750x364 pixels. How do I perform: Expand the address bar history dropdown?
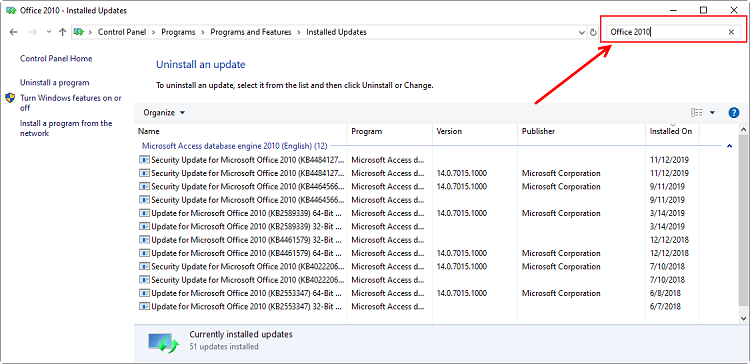(x=582, y=33)
